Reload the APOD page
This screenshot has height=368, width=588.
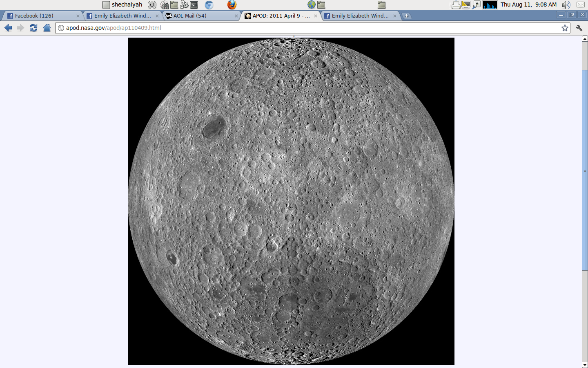click(33, 28)
